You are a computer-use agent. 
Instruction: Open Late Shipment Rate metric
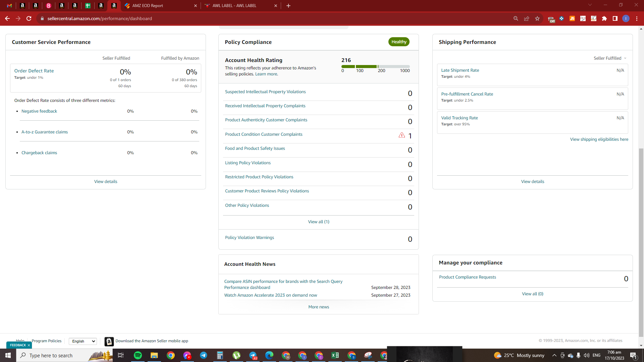(460, 70)
